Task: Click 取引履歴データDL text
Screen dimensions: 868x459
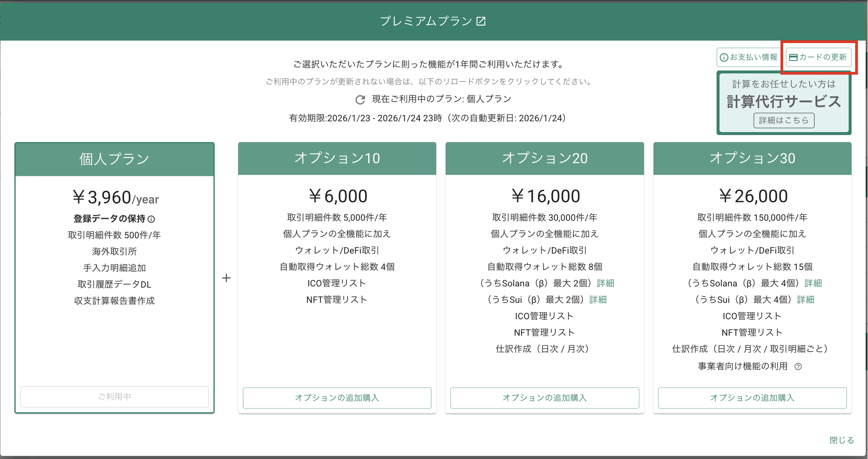Action: pos(115,284)
